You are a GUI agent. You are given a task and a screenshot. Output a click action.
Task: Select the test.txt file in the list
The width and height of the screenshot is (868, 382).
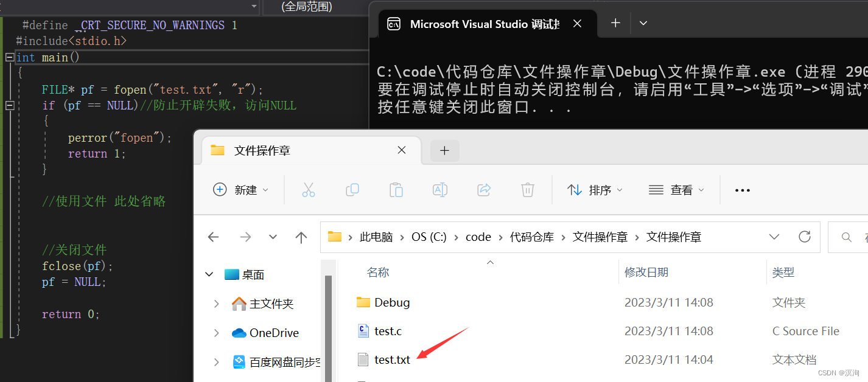392,359
